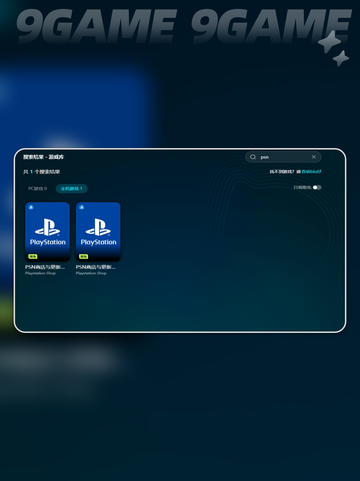Click PS badge icon on left card

click(x=31, y=207)
